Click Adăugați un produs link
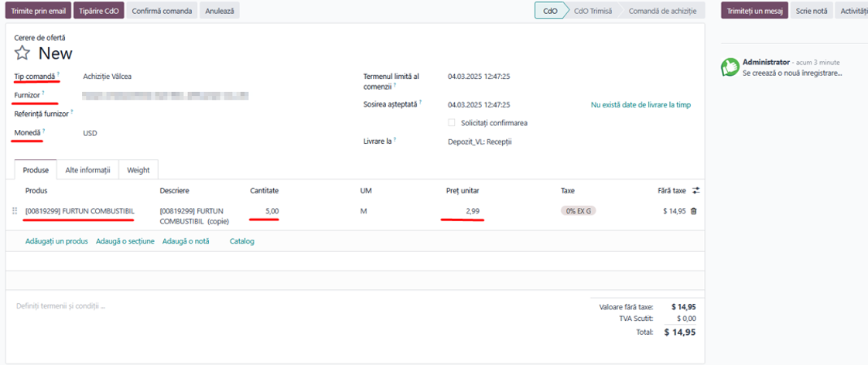This screenshot has height=365, width=868. pos(56,241)
